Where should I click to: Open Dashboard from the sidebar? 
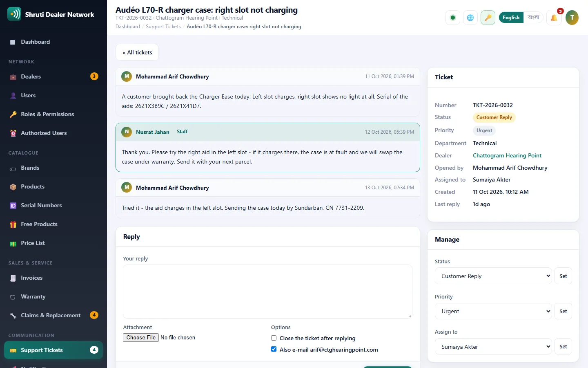[x=53, y=42]
